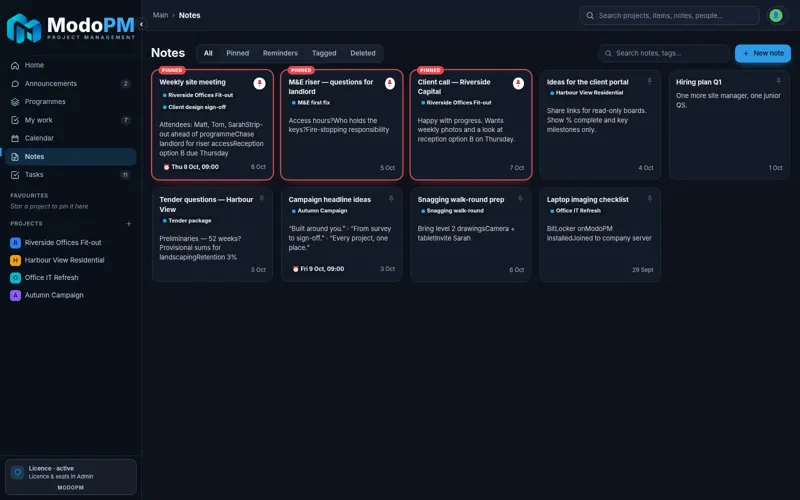The height and width of the screenshot is (500, 800).
Task: Click the My work badge showing 7
Action: [x=126, y=120]
